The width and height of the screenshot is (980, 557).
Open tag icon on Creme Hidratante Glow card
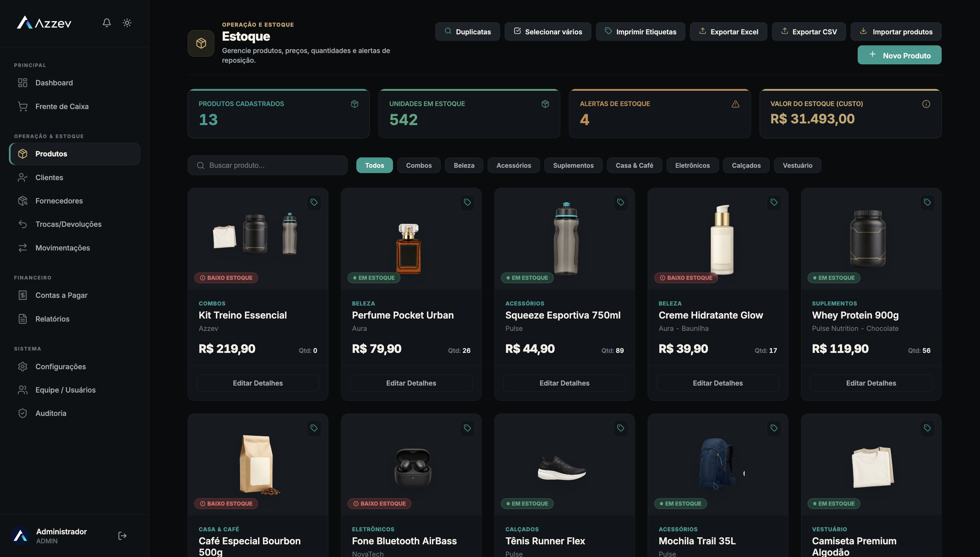click(x=774, y=202)
